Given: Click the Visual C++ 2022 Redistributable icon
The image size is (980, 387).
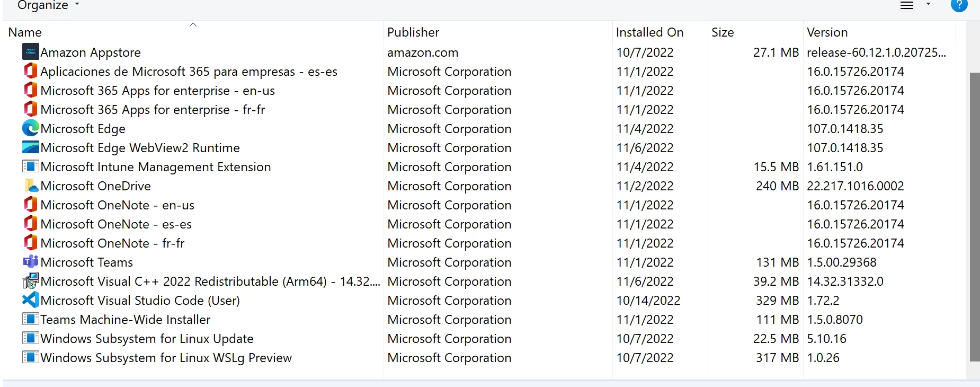Looking at the screenshot, I should [x=31, y=280].
